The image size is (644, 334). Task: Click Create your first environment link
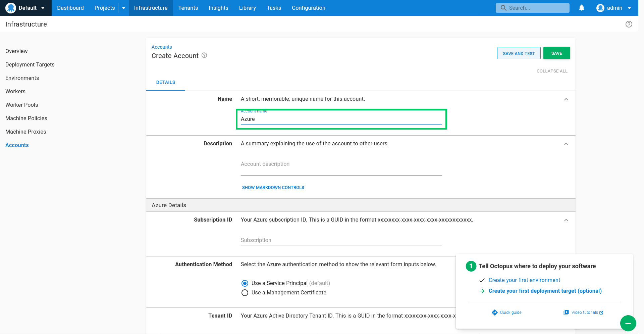524,280
